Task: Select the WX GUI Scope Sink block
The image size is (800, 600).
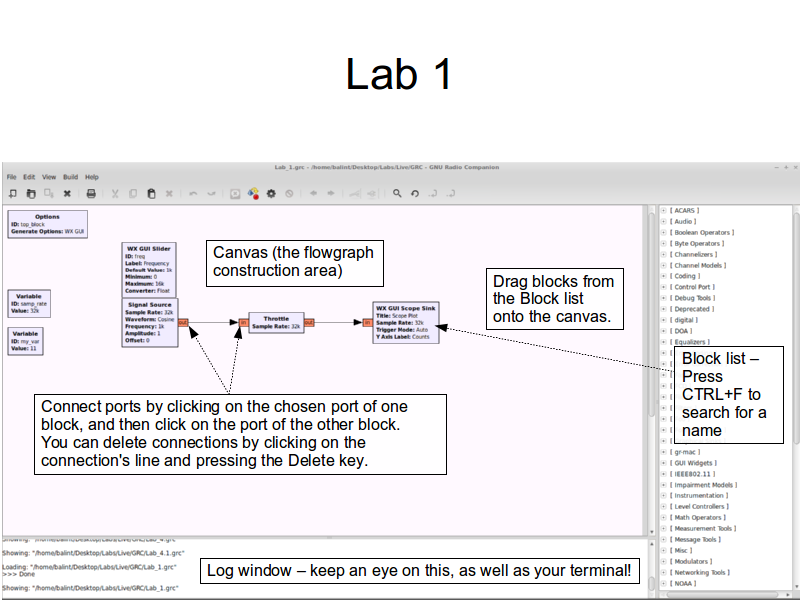Action: (406, 322)
